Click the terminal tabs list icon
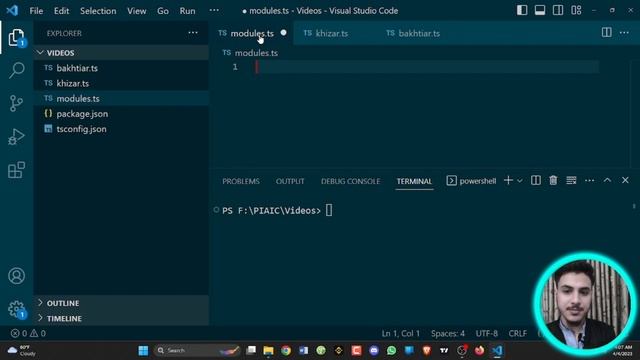This screenshot has width=640, height=360. point(571,180)
